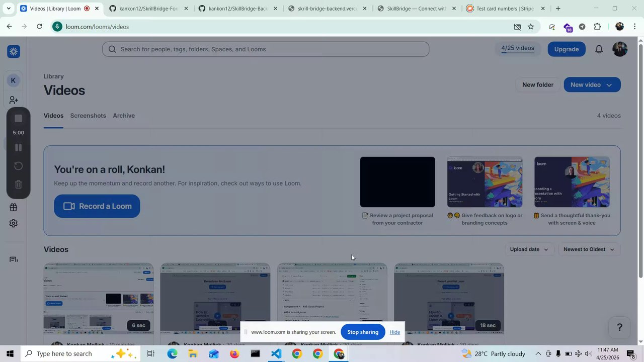The width and height of the screenshot is (644, 362).
Task: Click the sidebar icon below settings gear
Action: click(14, 259)
